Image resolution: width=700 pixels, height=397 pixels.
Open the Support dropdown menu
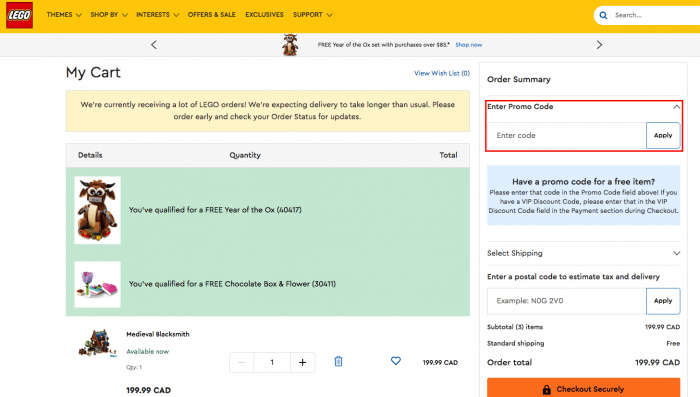[312, 15]
